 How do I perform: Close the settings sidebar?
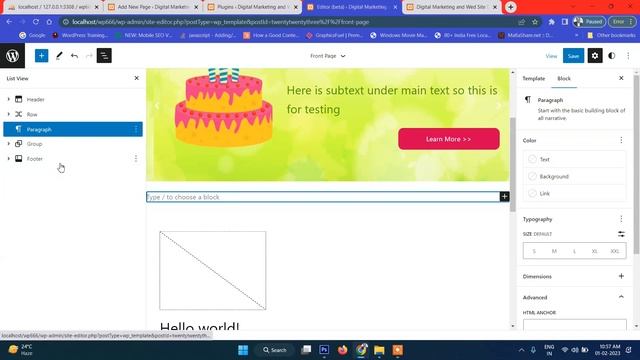pos(621,78)
